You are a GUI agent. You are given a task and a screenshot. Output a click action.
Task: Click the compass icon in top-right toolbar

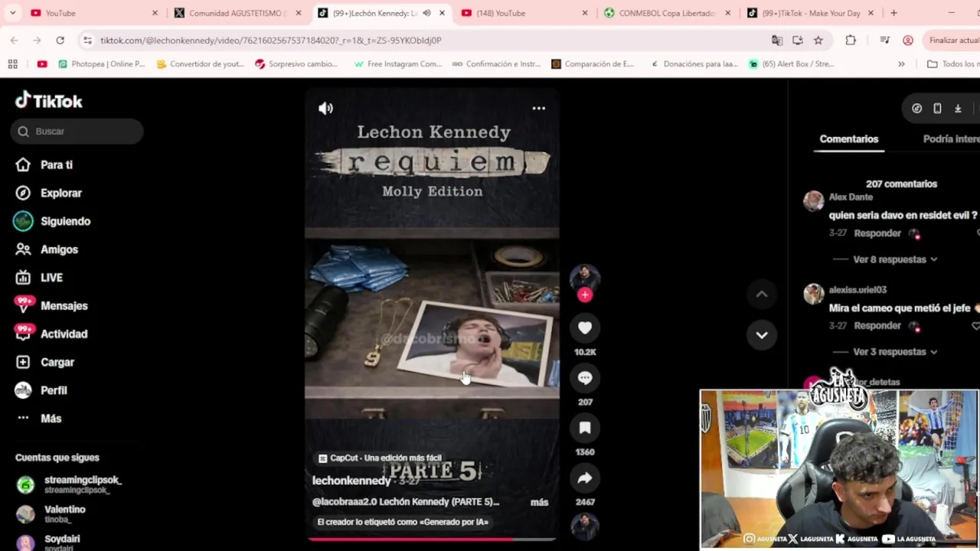click(x=916, y=109)
